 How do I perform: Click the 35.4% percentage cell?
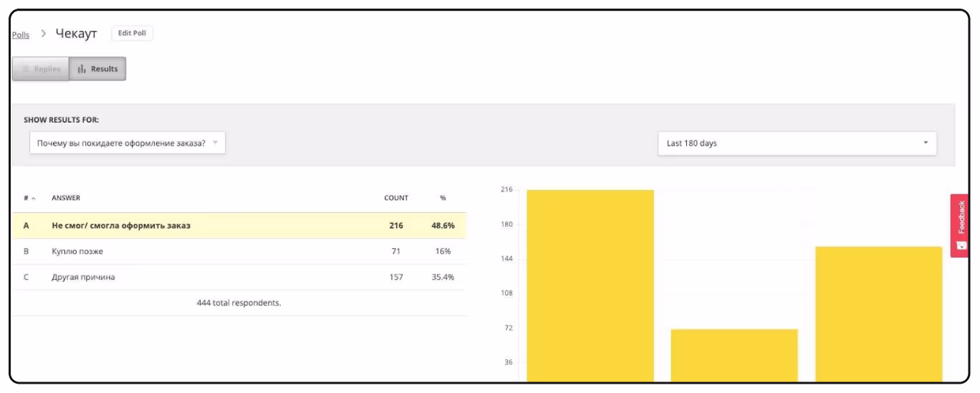coord(443,277)
